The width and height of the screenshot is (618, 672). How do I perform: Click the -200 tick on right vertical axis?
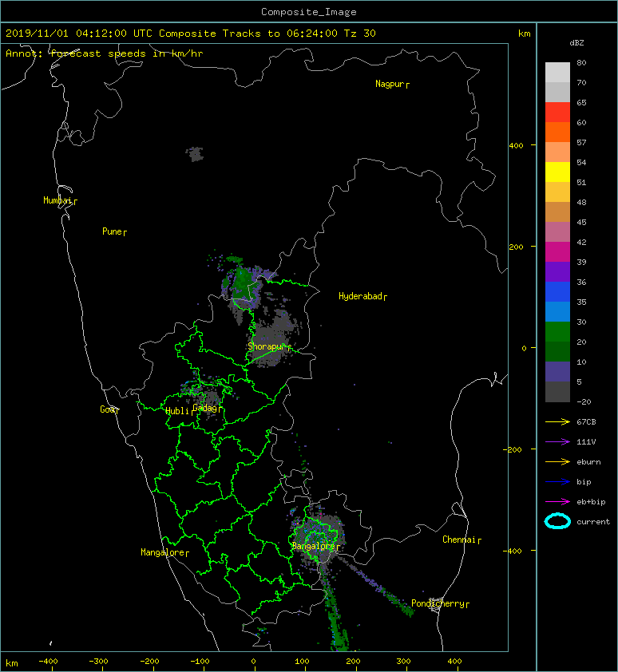pyautogui.click(x=513, y=449)
